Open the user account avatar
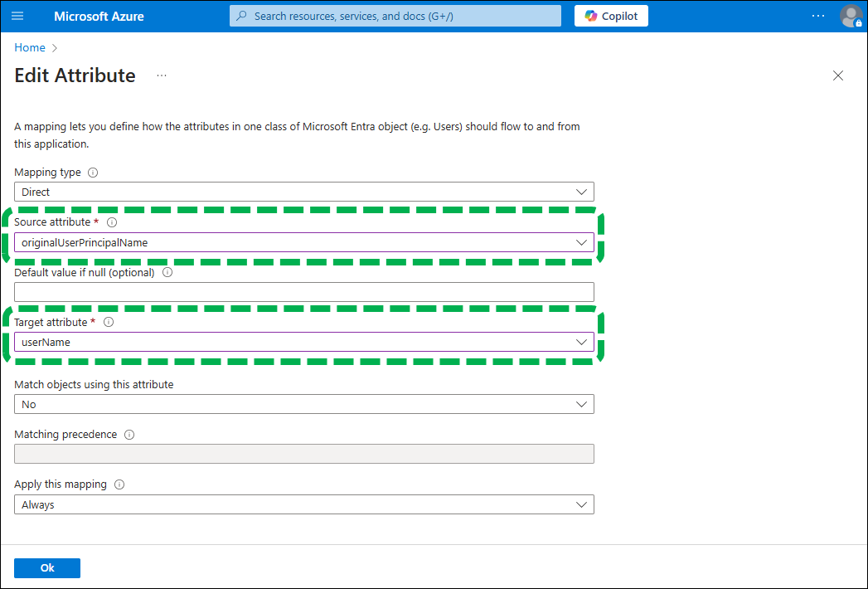This screenshot has height=589, width=868. point(850,16)
